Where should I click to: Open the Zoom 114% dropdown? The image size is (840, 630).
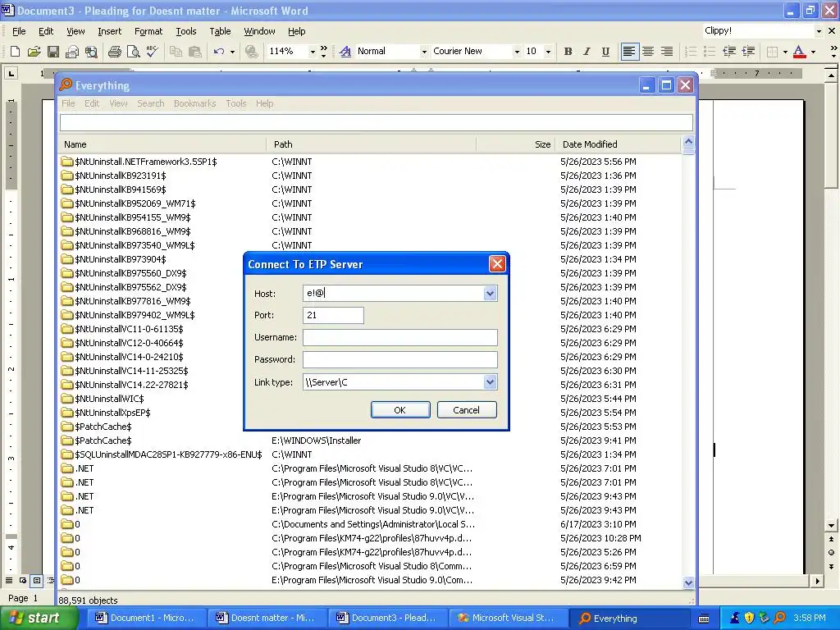[313, 52]
